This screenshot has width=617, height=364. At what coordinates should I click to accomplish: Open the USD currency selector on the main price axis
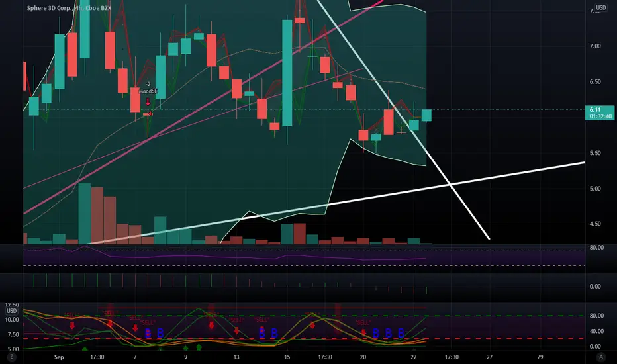(x=601, y=7)
